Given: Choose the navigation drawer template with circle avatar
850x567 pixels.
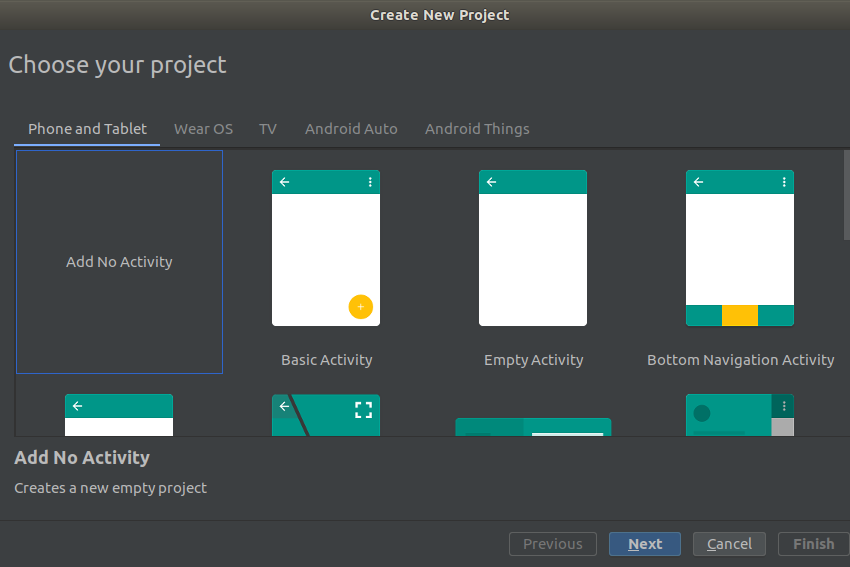Looking at the screenshot, I should click(740, 415).
